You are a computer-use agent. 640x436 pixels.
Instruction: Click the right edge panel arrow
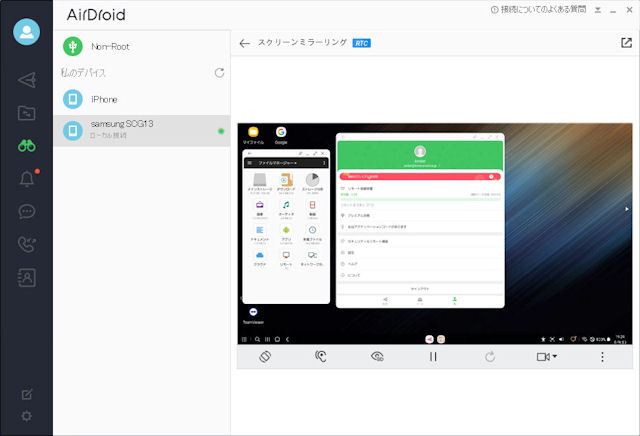tap(627, 209)
